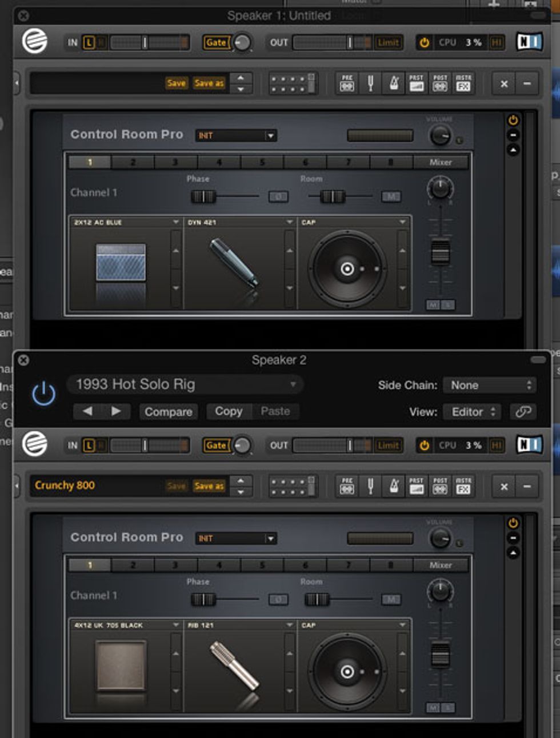The image size is (560, 738).
Task: Click the dash button in Speaker 2 toolbar
Action: [527, 487]
